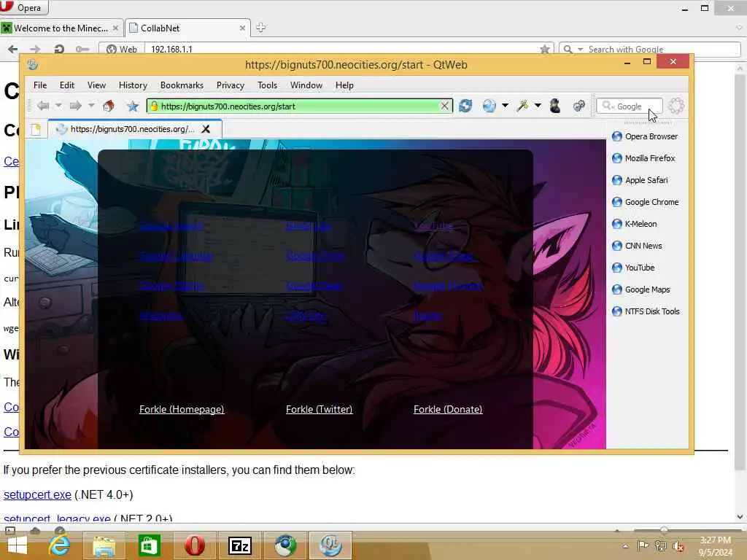Follow the Forkle (Twitter) link
The width and height of the screenshot is (747, 560).
pos(320,409)
